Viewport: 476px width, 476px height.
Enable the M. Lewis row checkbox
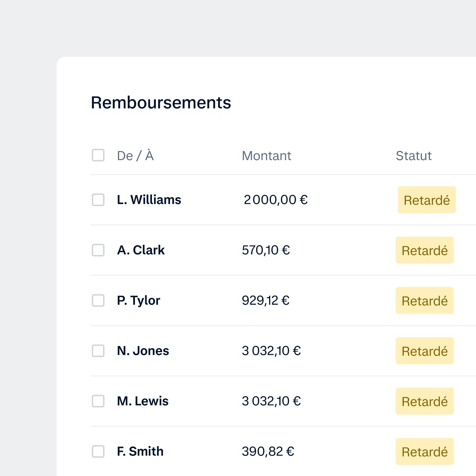[98, 401]
